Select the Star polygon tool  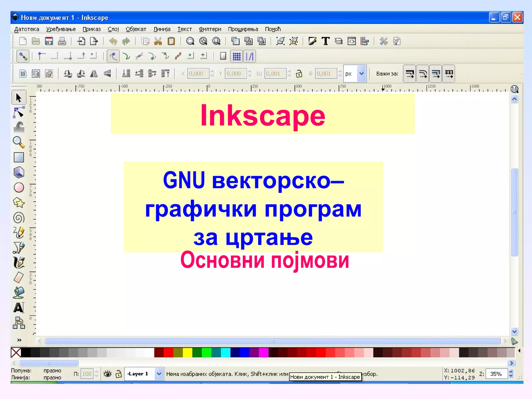click(19, 203)
